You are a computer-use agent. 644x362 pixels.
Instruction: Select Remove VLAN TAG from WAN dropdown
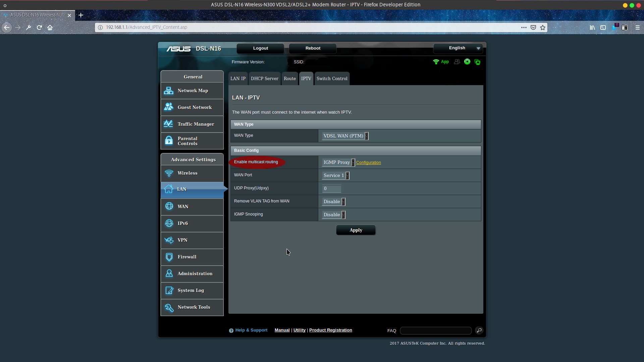point(333,201)
